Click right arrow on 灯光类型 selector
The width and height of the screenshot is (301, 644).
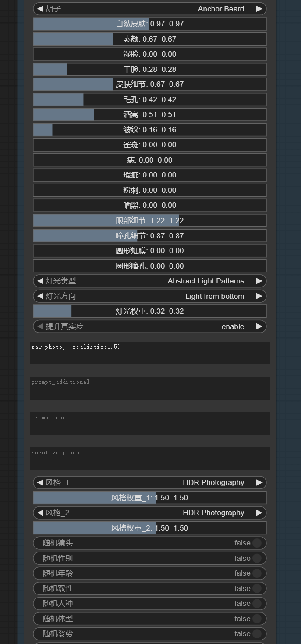pyautogui.click(x=259, y=281)
